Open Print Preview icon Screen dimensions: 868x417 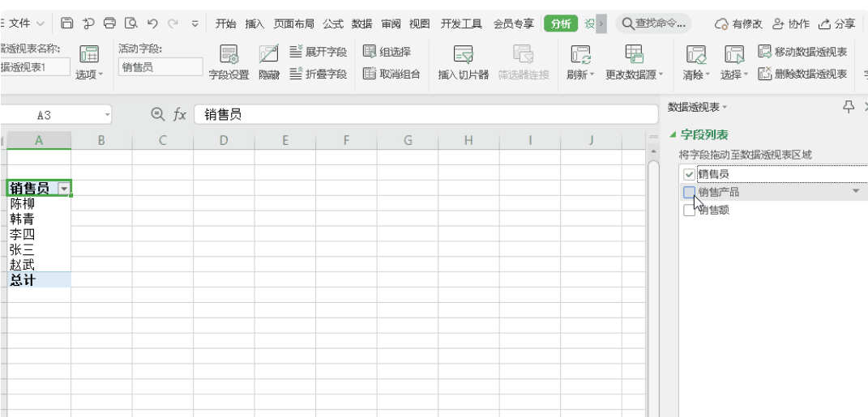[x=131, y=23]
